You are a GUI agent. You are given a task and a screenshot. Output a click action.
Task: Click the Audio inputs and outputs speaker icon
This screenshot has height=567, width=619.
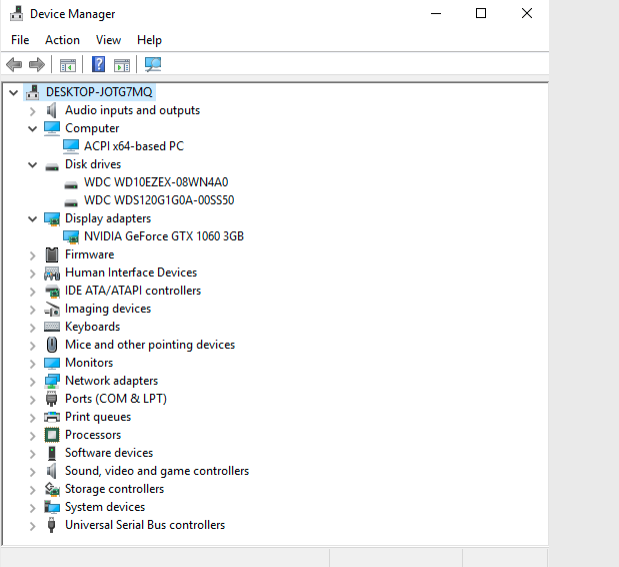(x=52, y=110)
